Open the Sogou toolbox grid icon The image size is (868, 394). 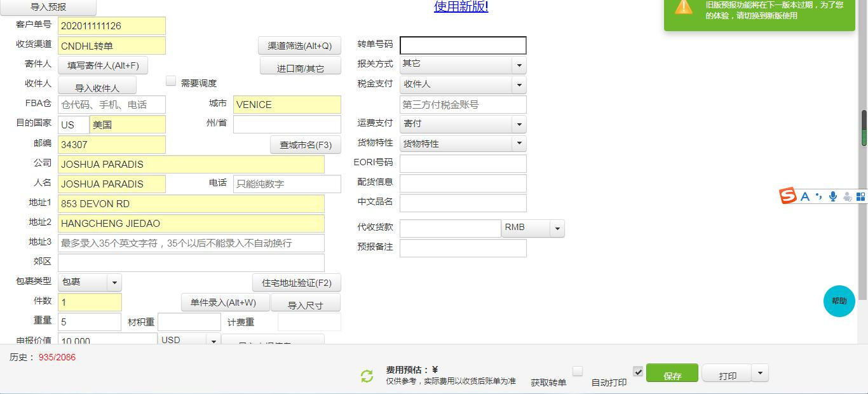coord(860,196)
